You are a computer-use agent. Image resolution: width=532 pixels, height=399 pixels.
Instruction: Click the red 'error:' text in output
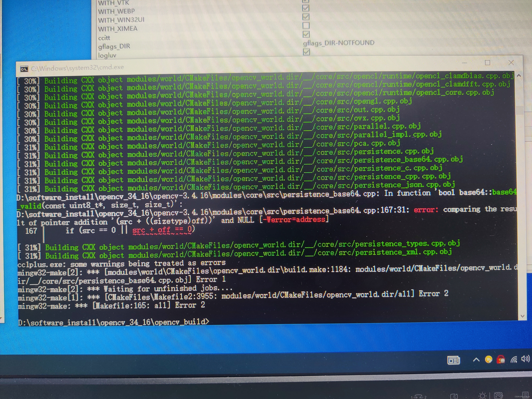point(426,210)
